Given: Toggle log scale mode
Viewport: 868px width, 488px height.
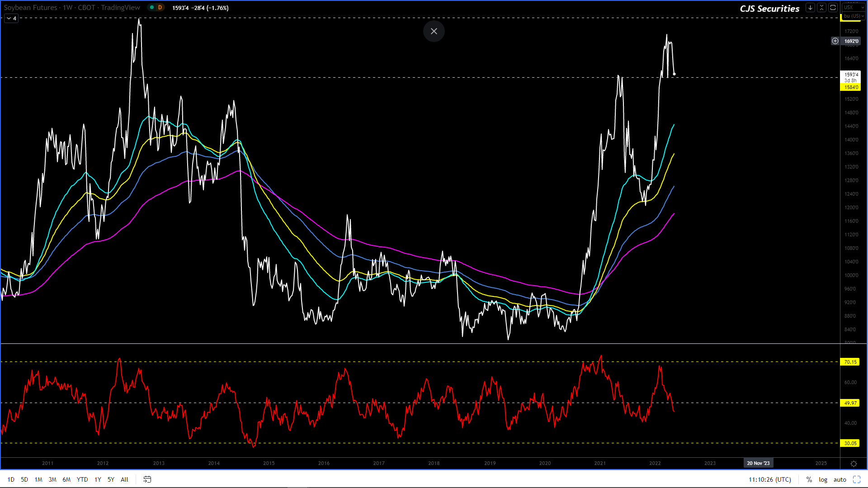Looking at the screenshot, I should pos(823,479).
